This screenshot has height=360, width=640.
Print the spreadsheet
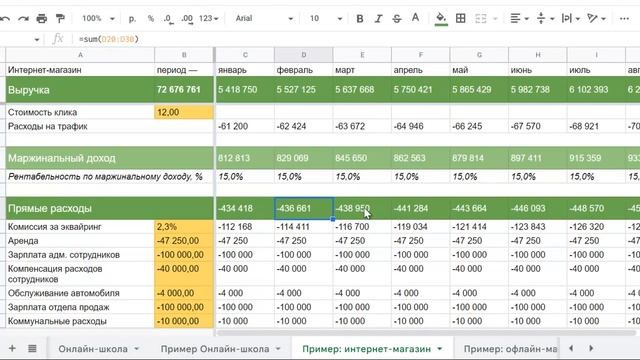click(42, 18)
